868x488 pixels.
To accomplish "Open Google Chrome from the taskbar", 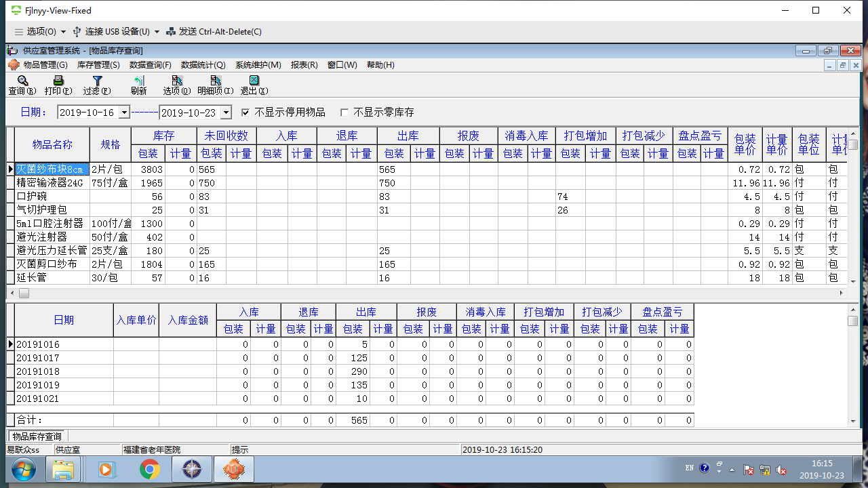I will (x=149, y=469).
